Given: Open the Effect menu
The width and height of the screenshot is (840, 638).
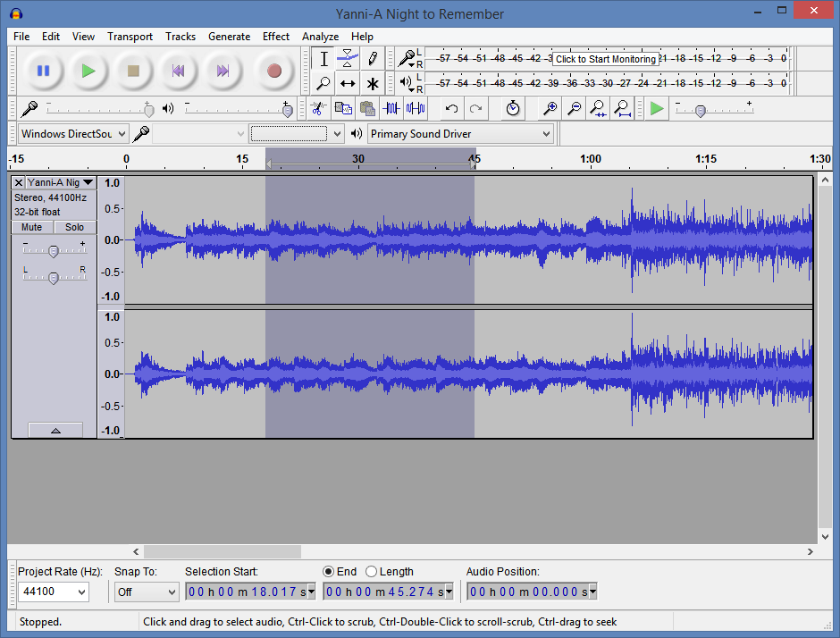Looking at the screenshot, I should (276, 37).
